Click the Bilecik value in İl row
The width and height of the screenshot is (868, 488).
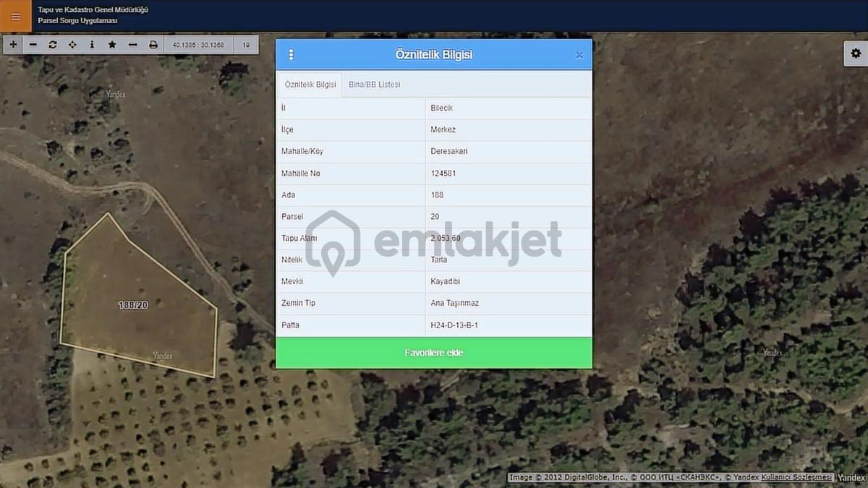tap(442, 108)
